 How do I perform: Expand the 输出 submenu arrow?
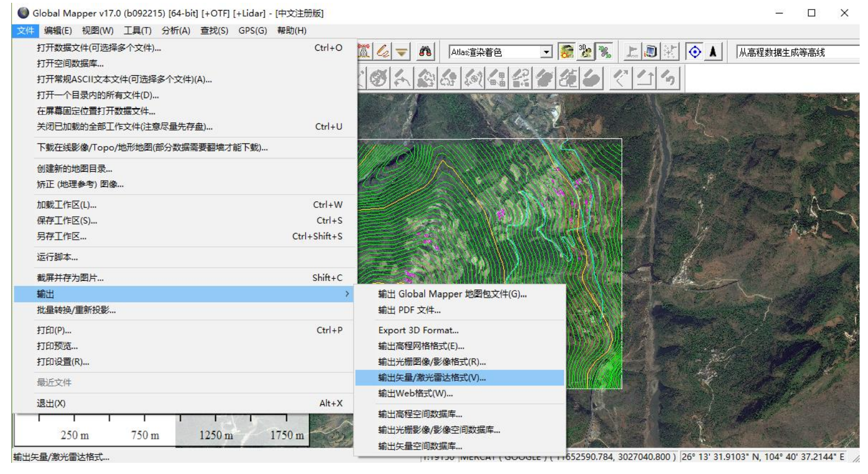coord(347,294)
